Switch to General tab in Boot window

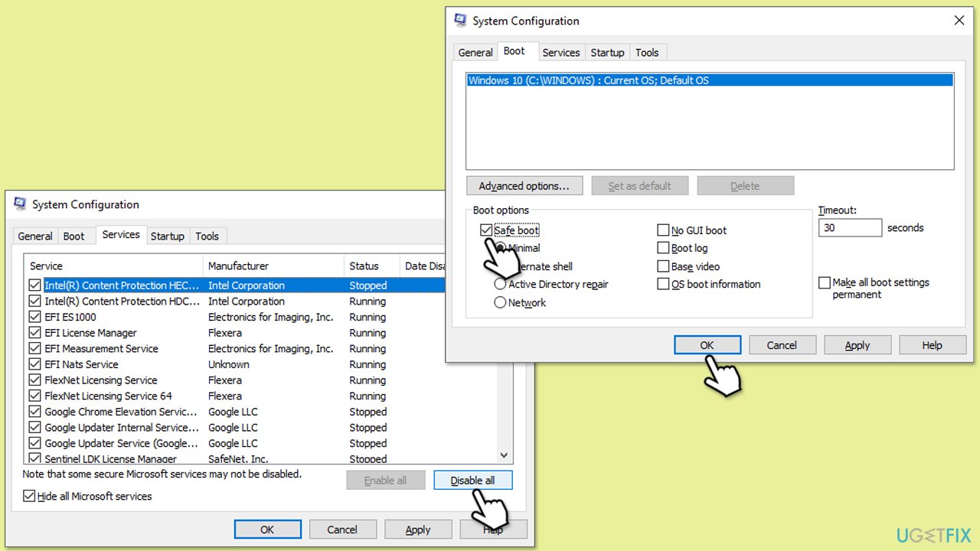(x=475, y=53)
